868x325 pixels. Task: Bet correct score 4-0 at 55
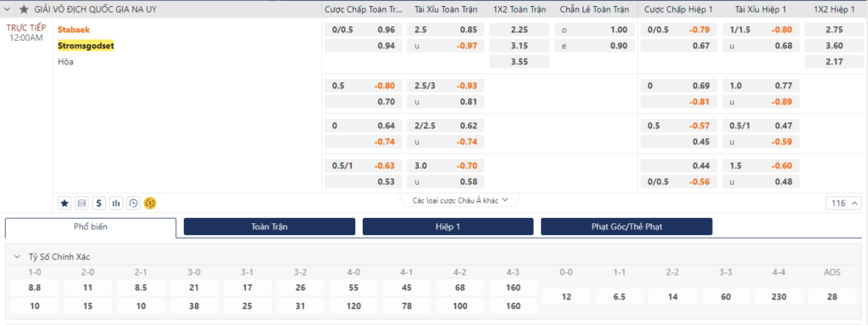click(x=353, y=288)
